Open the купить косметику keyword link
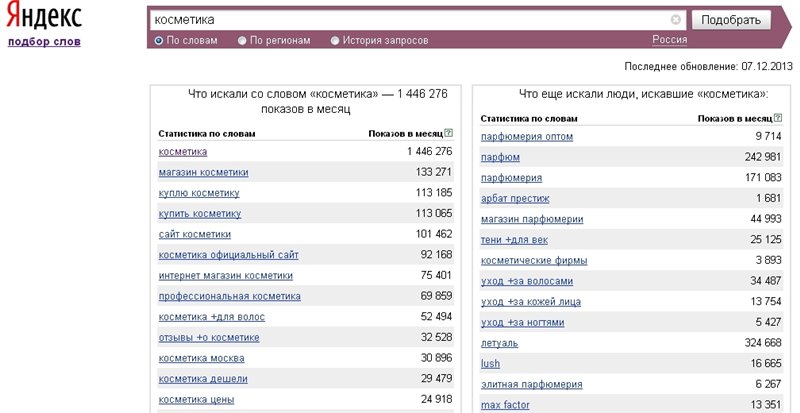The image size is (800, 413). pos(199,214)
